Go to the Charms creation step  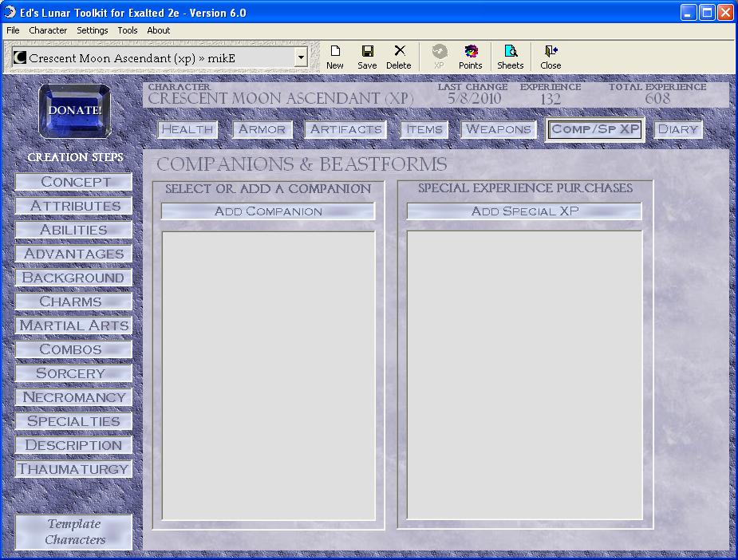click(73, 302)
